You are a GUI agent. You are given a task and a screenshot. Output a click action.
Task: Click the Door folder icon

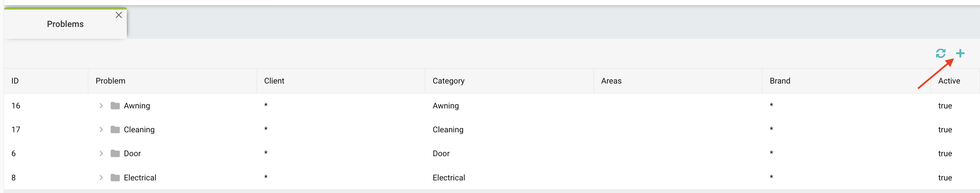(x=115, y=153)
